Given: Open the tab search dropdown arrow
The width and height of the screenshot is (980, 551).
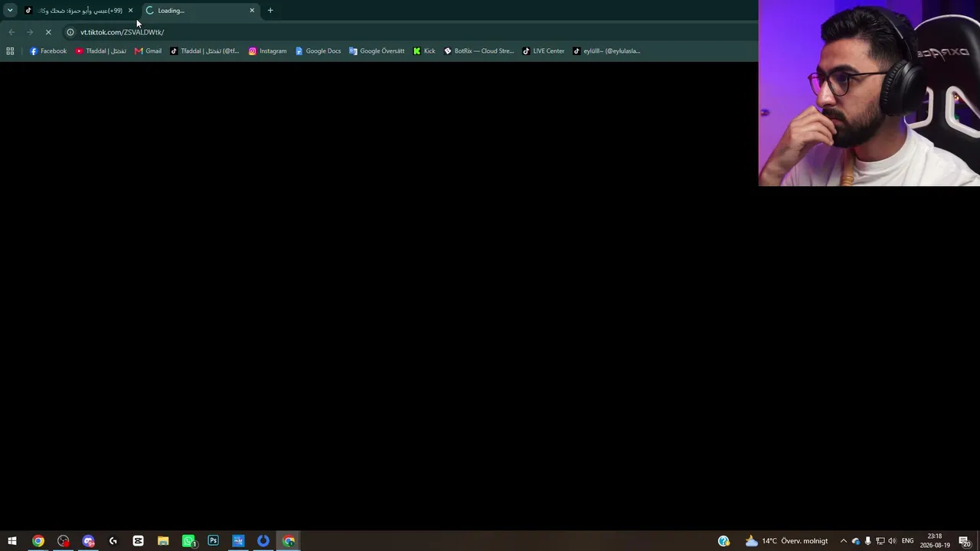Looking at the screenshot, I should 10,11.
